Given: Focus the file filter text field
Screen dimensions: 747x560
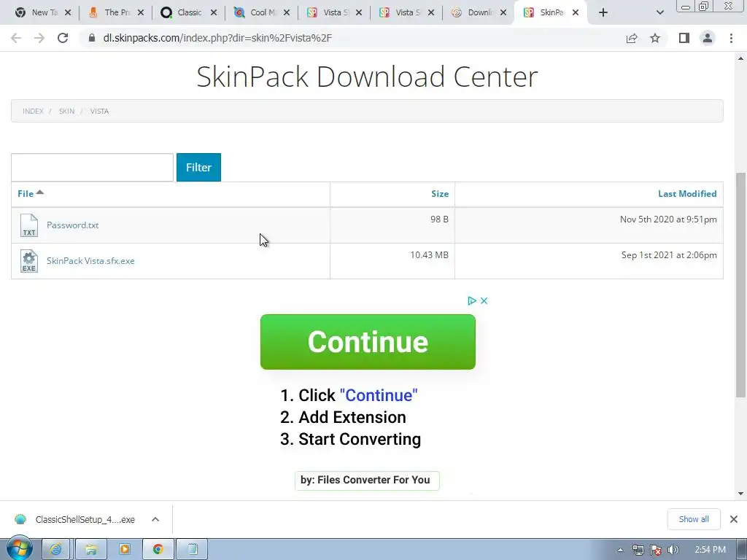Looking at the screenshot, I should click(x=92, y=167).
